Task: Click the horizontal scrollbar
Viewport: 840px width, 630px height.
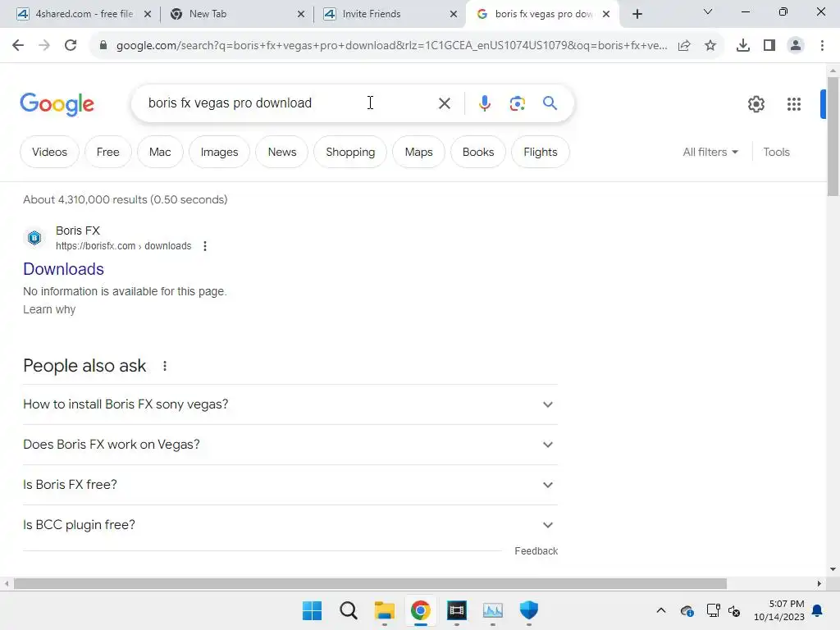Action: [370, 583]
